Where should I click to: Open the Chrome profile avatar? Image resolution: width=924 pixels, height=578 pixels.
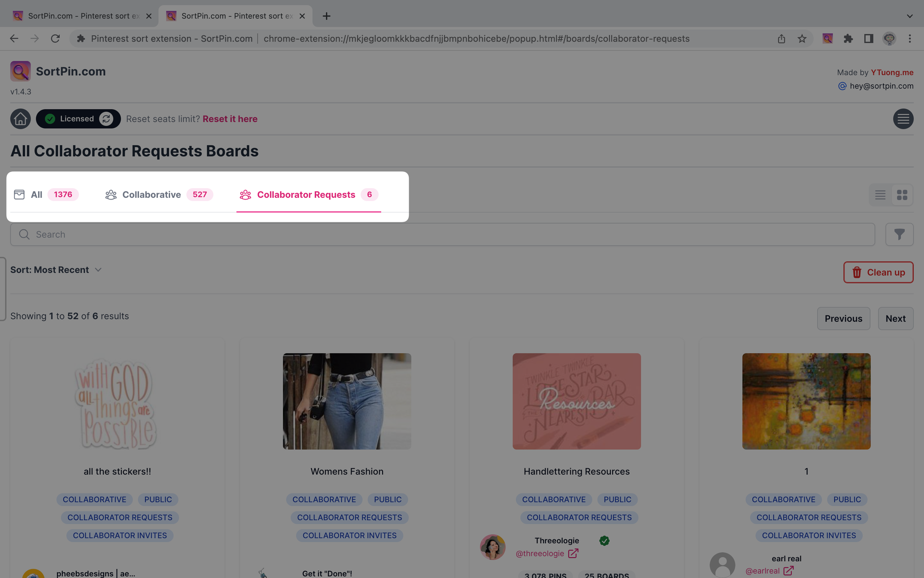[x=889, y=39]
